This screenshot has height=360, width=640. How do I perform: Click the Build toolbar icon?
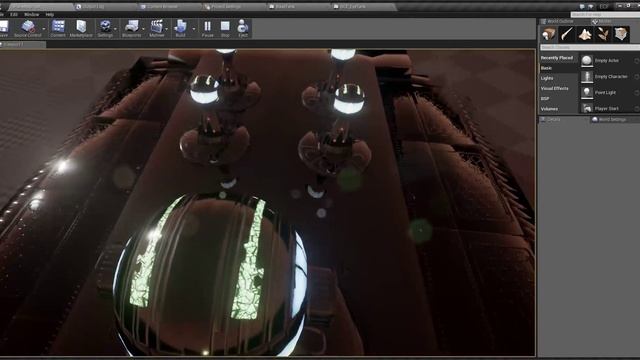180,29
